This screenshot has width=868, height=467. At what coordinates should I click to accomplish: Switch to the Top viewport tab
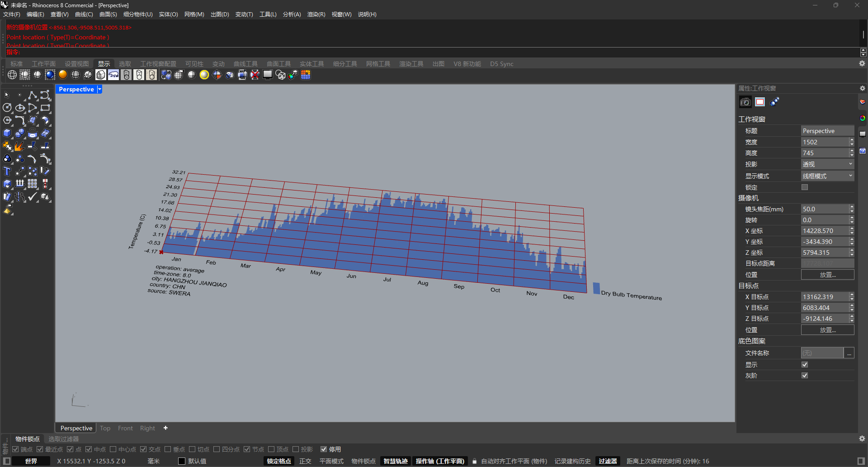[105, 428]
